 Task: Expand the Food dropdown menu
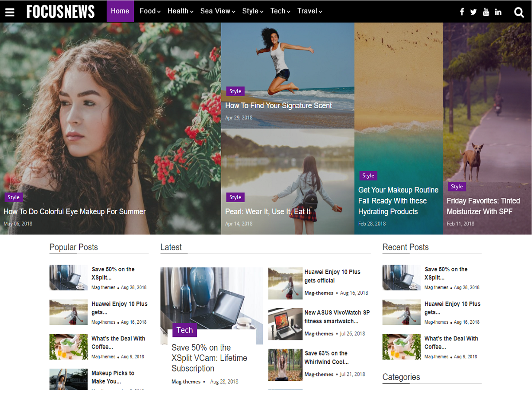[x=148, y=11]
